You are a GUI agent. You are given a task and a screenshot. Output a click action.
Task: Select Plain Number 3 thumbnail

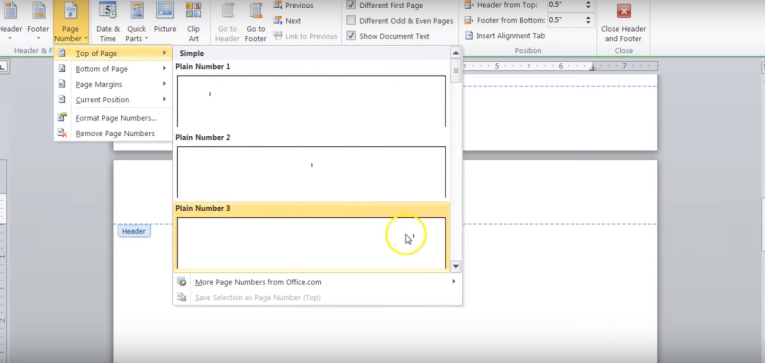(311, 242)
